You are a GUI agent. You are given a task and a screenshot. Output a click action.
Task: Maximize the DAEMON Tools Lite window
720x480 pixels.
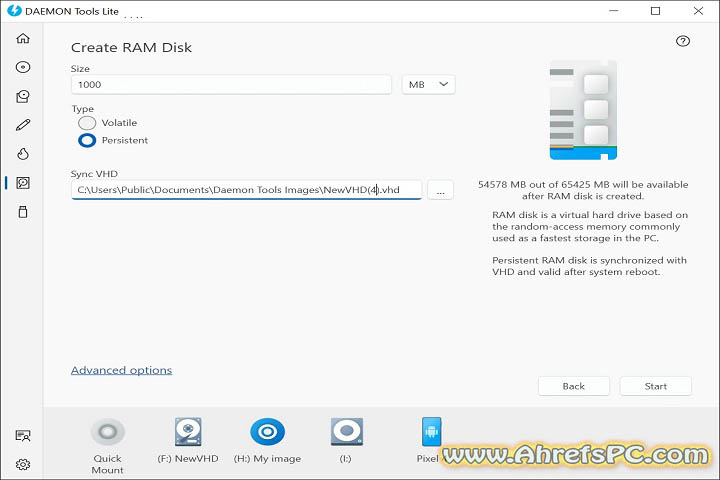tap(655, 11)
